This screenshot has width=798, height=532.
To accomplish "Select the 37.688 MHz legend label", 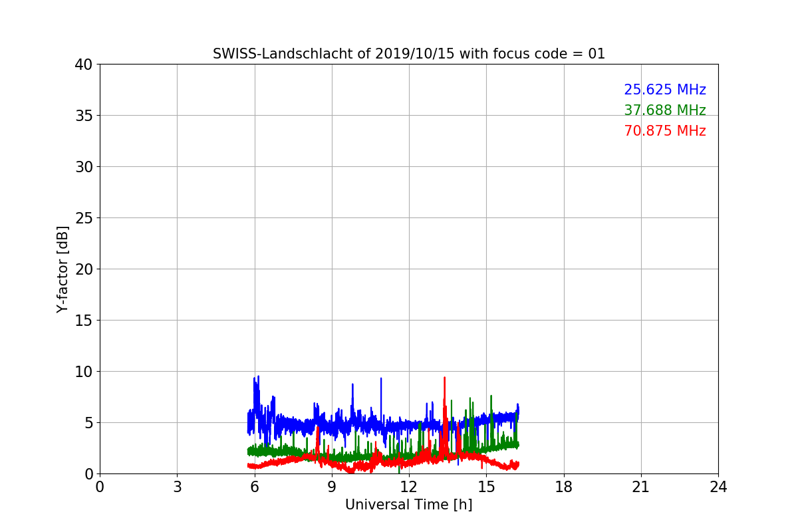I will click(665, 110).
